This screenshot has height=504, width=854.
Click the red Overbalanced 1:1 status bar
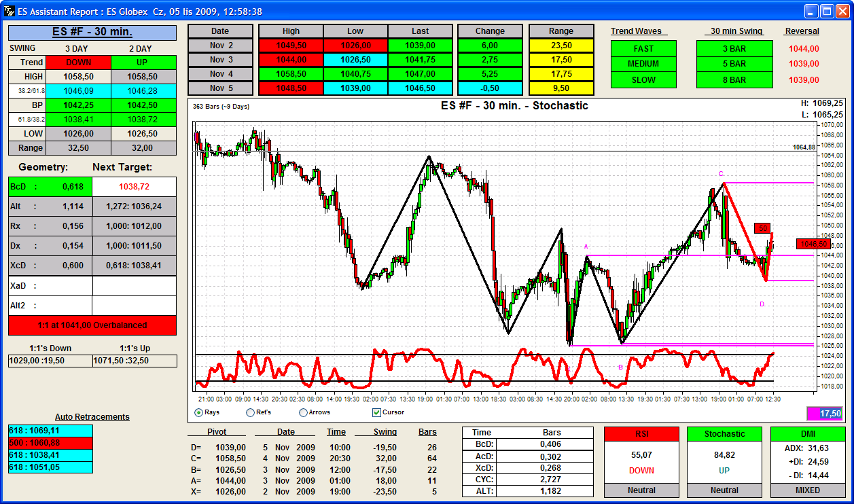point(92,325)
